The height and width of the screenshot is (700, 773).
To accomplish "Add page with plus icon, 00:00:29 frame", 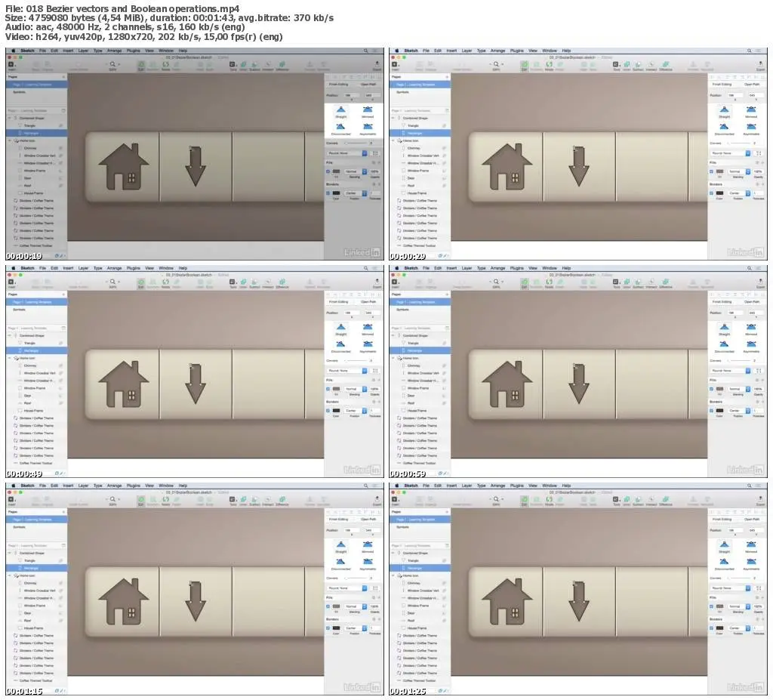I will 447,77.
